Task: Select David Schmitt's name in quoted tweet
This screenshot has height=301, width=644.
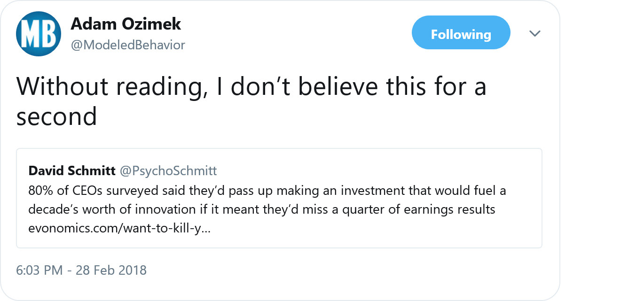Action: (72, 170)
